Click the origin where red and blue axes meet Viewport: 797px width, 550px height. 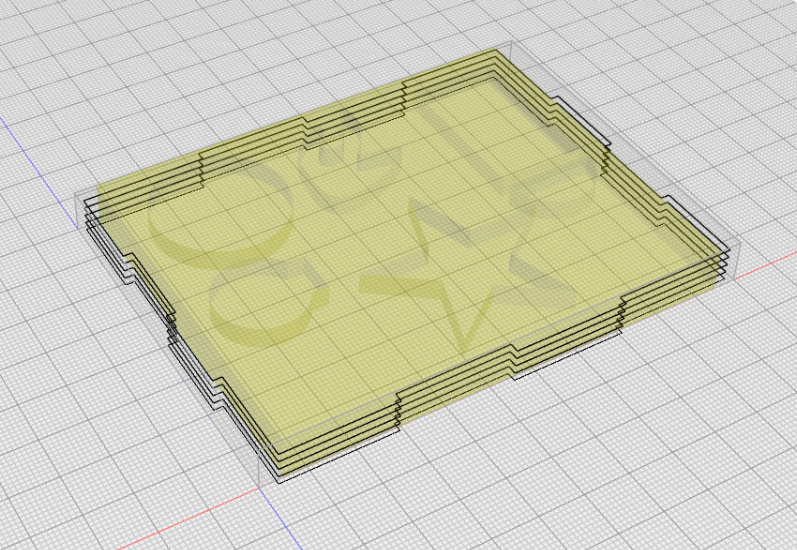tap(260, 488)
